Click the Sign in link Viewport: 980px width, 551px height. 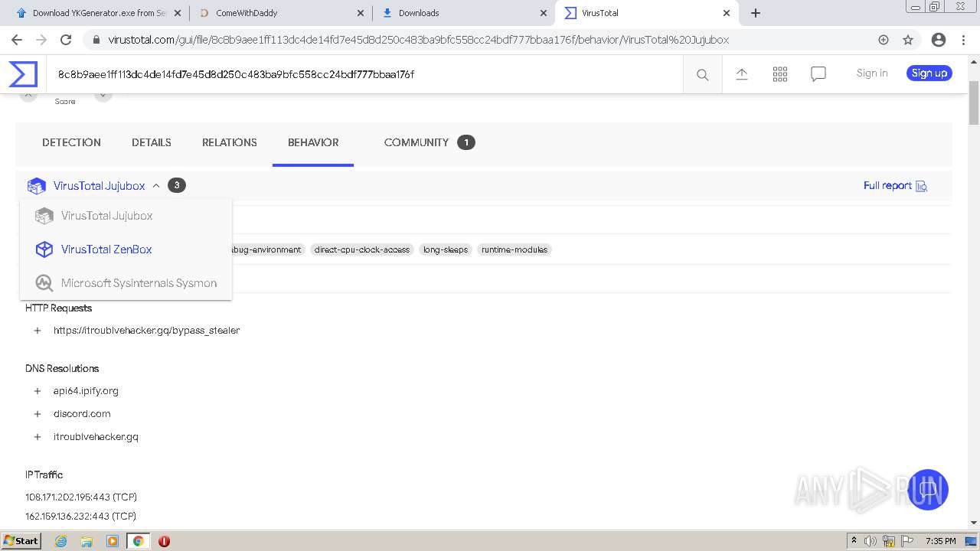click(872, 73)
